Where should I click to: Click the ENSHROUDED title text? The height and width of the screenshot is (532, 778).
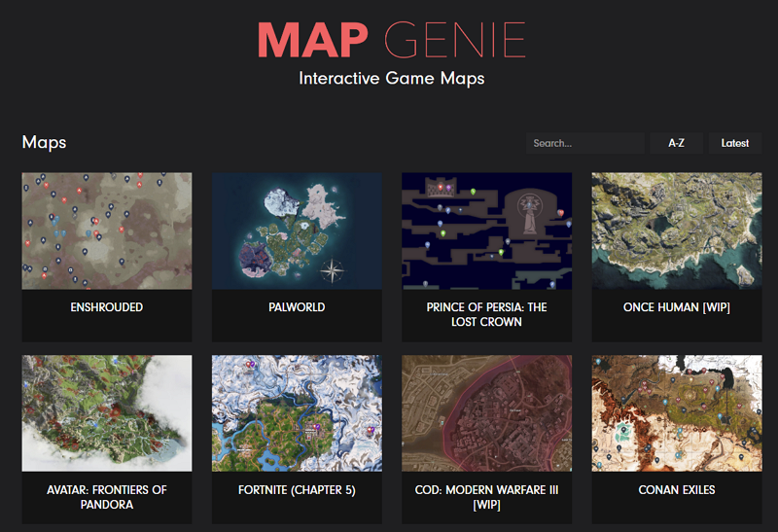click(x=107, y=307)
